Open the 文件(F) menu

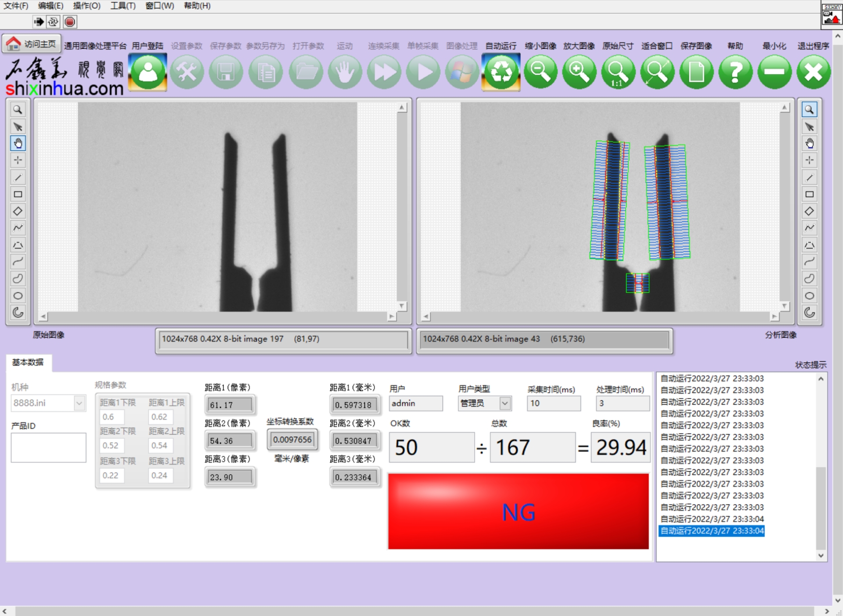(x=16, y=6)
